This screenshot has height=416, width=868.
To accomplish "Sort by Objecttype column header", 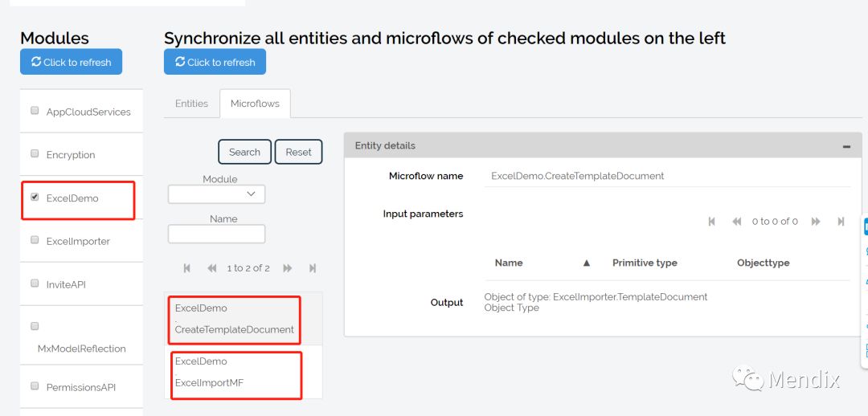I will (764, 263).
